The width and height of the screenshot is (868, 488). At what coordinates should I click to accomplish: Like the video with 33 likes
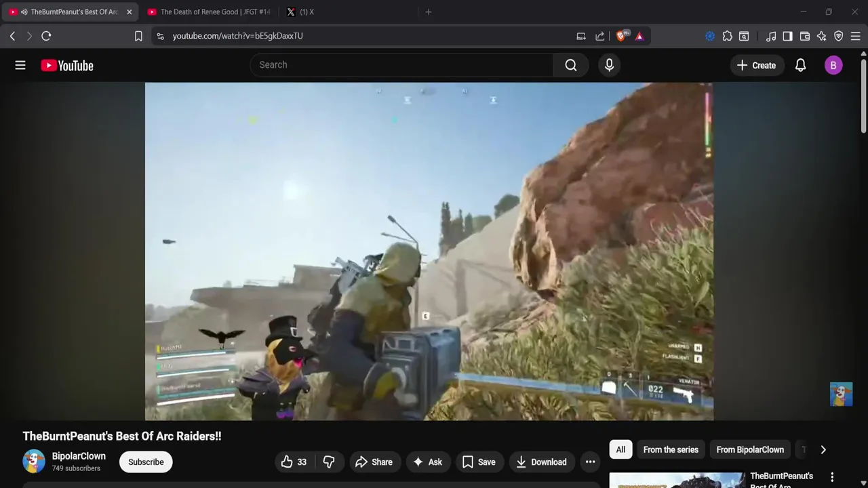295,462
